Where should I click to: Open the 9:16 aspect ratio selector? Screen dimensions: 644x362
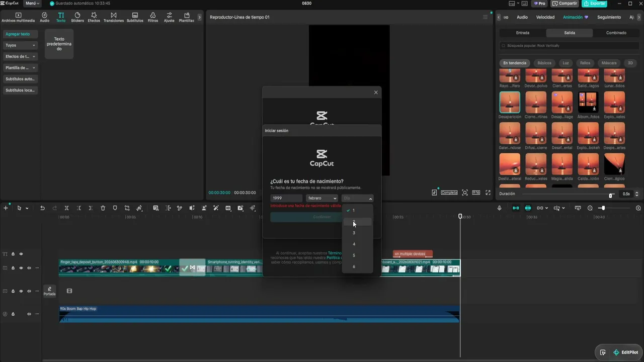(476, 193)
